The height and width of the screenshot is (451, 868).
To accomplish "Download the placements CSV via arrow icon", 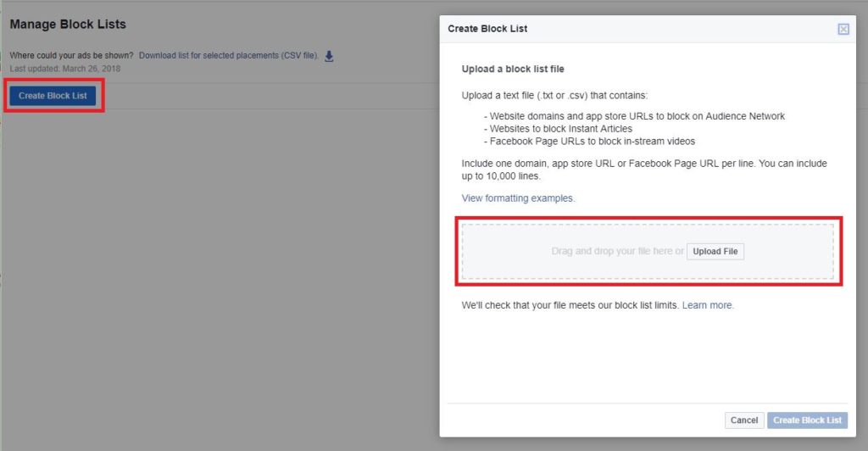I will click(x=329, y=56).
